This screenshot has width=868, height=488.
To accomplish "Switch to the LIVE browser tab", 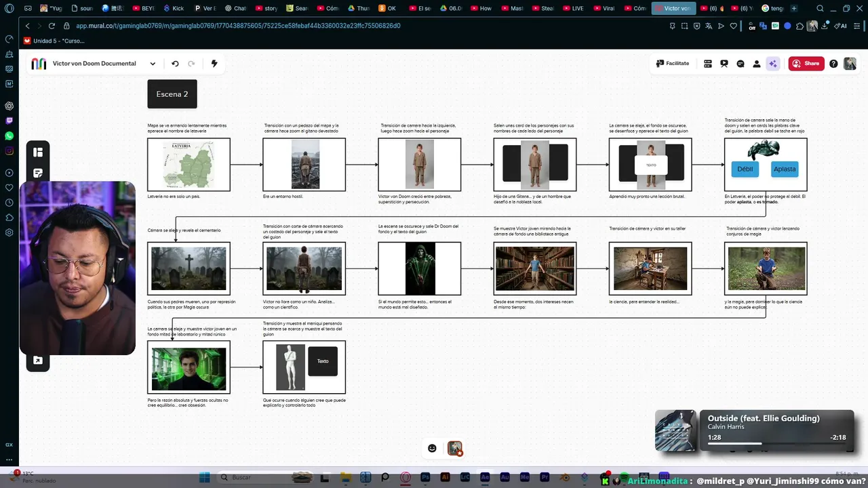I will tap(573, 8).
